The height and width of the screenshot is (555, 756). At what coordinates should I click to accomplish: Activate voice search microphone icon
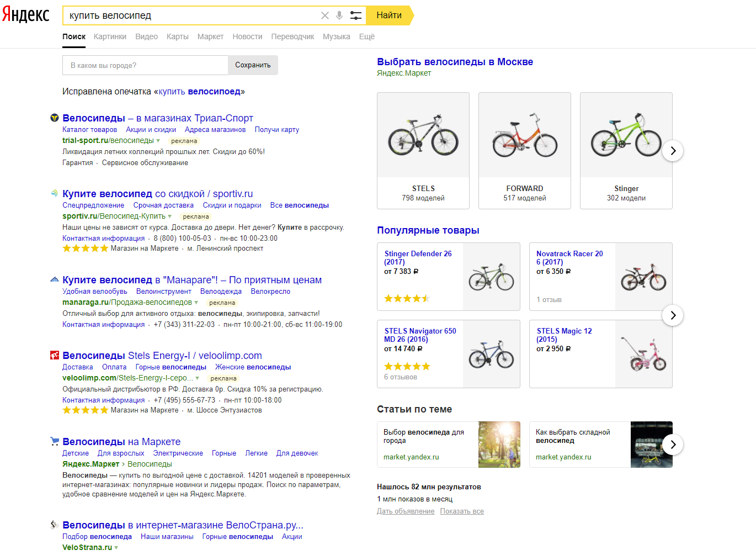(339, 15)
